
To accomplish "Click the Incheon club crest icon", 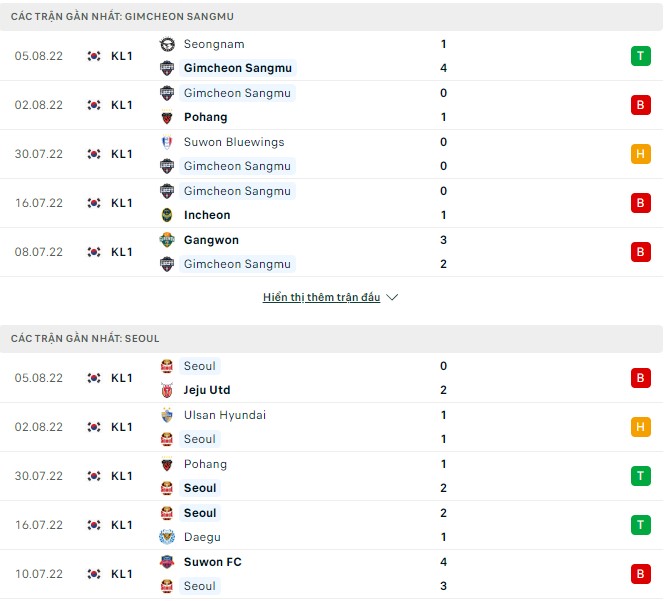I will (167, 215).
